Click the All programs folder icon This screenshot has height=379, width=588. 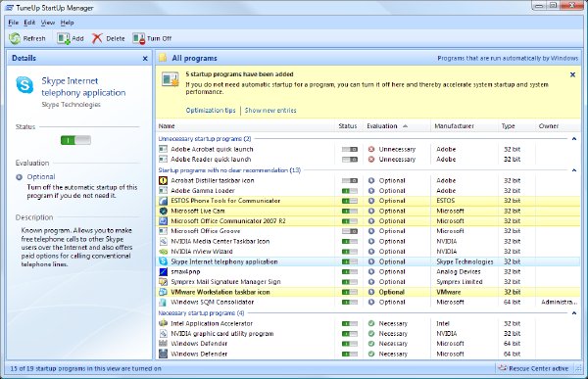pos(163,58)
